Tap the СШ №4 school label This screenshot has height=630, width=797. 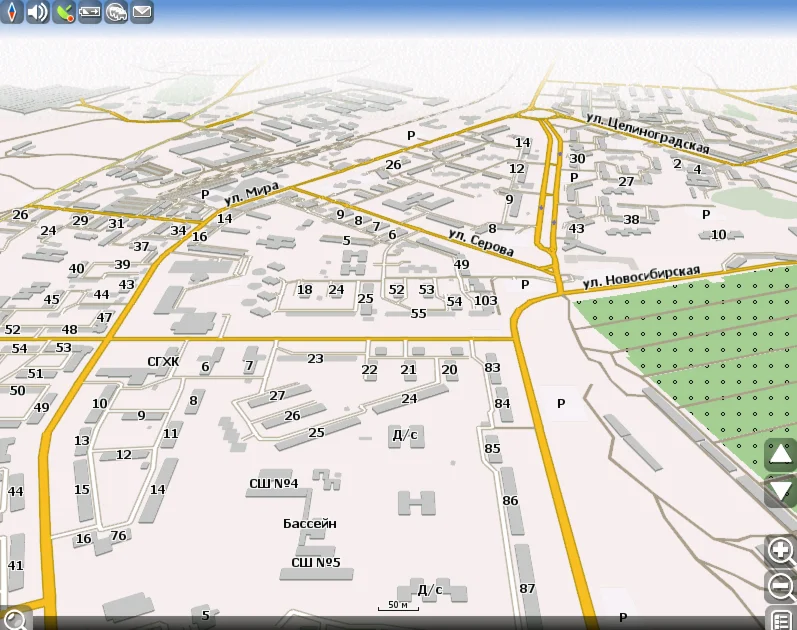coord(274,484)
